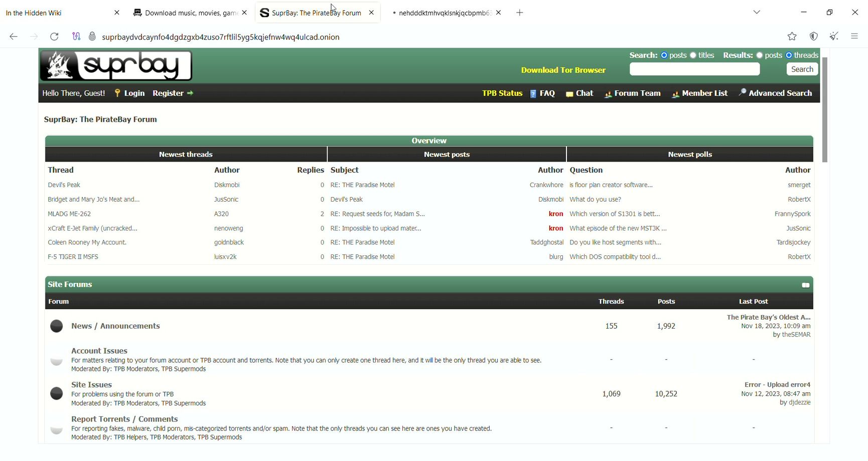This screenshot has height=461, width=868.
Task: Click the Site Issues forum status icon
Action: pyautogui.click(x=57, y=393)
